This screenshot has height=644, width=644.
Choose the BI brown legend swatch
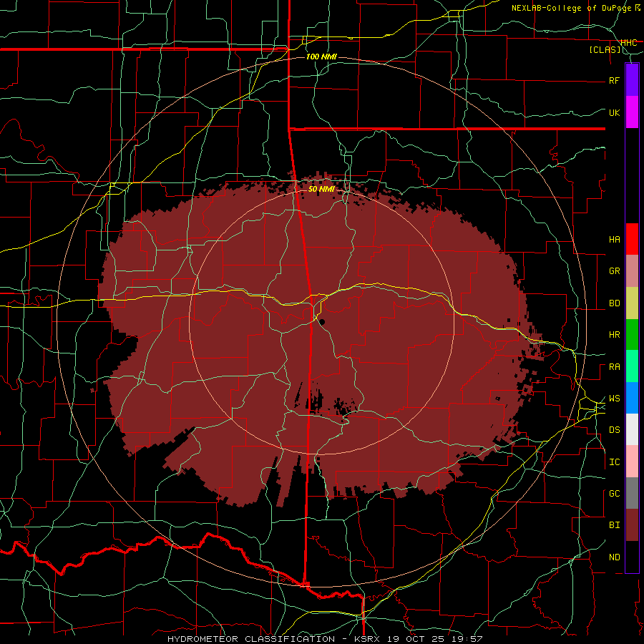[632, 525]
